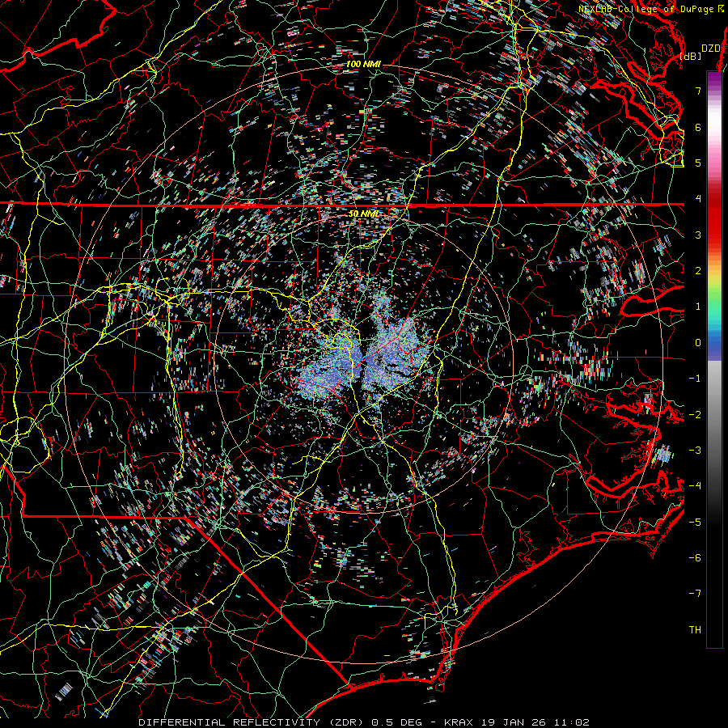Click the "100 NMI" range ring label
The image size is (728, 728).
(363, 64)
